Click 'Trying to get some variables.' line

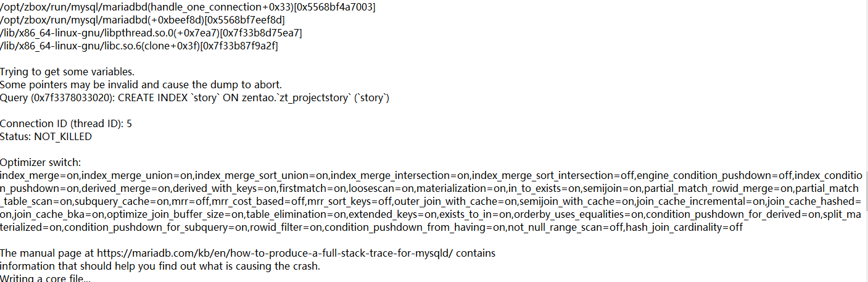click(67, 72)
